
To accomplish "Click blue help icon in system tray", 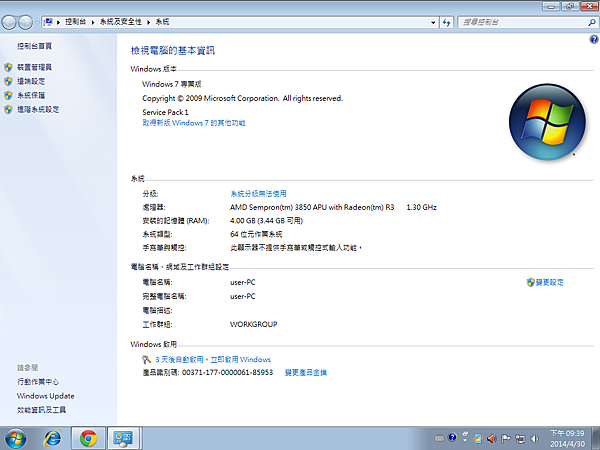I will tap(452, 437).
